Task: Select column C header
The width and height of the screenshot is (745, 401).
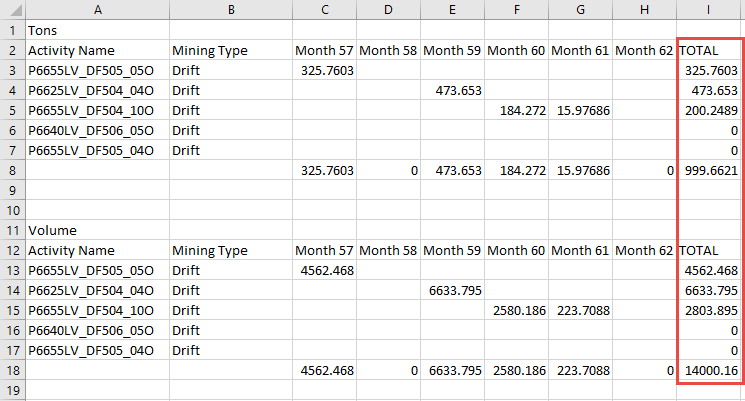Action: (324, 10)
